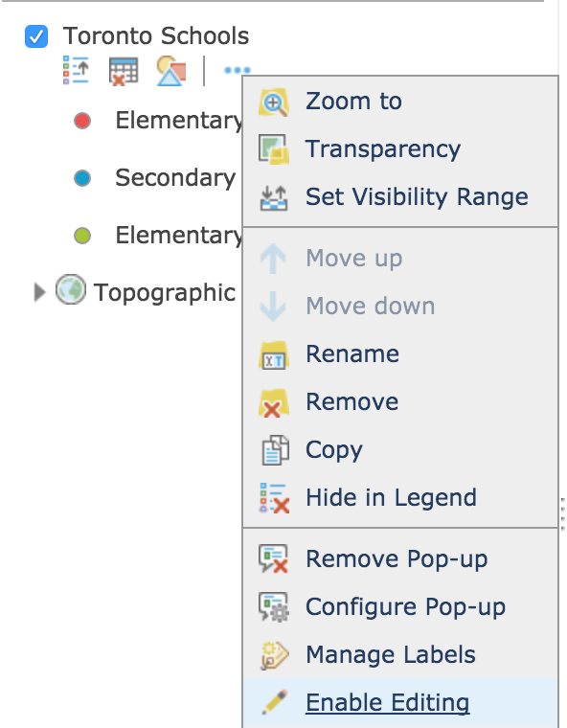
Task: Open Configure Pop-up
Action: click(x=405, y=606)
